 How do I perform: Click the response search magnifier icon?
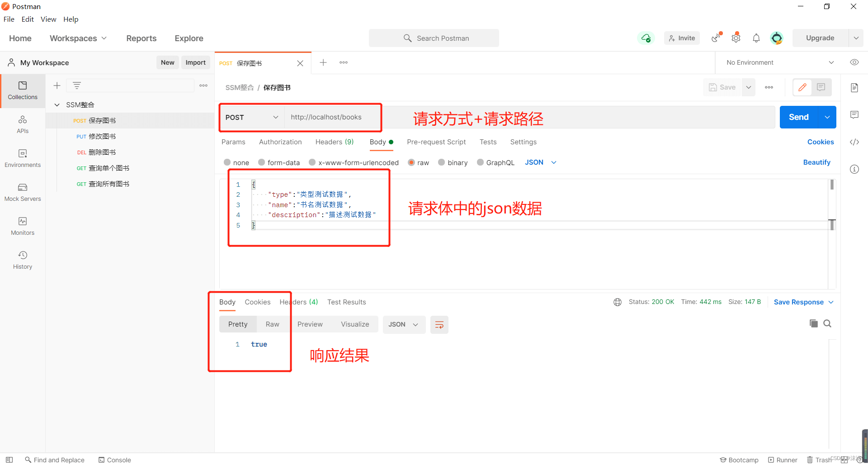827,323
